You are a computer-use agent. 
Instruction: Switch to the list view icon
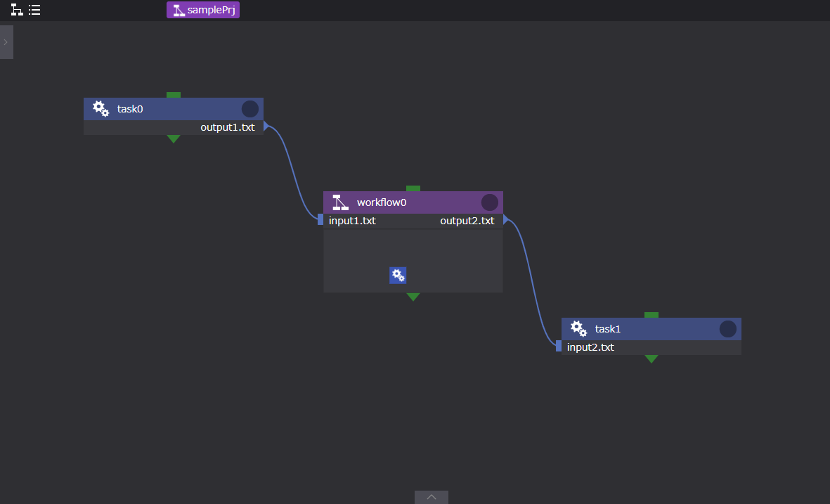(x=34, y=10)
